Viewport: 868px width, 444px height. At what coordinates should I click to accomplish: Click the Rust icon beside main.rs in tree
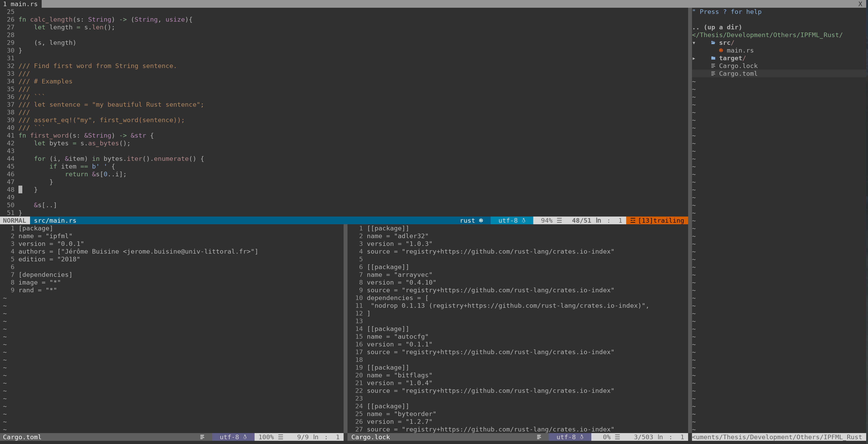[x=721, y=50]
